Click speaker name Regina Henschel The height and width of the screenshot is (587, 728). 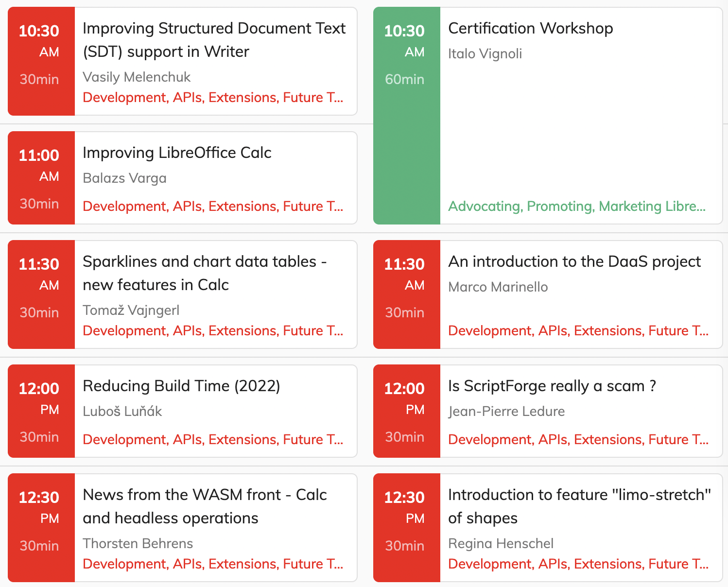501,543
